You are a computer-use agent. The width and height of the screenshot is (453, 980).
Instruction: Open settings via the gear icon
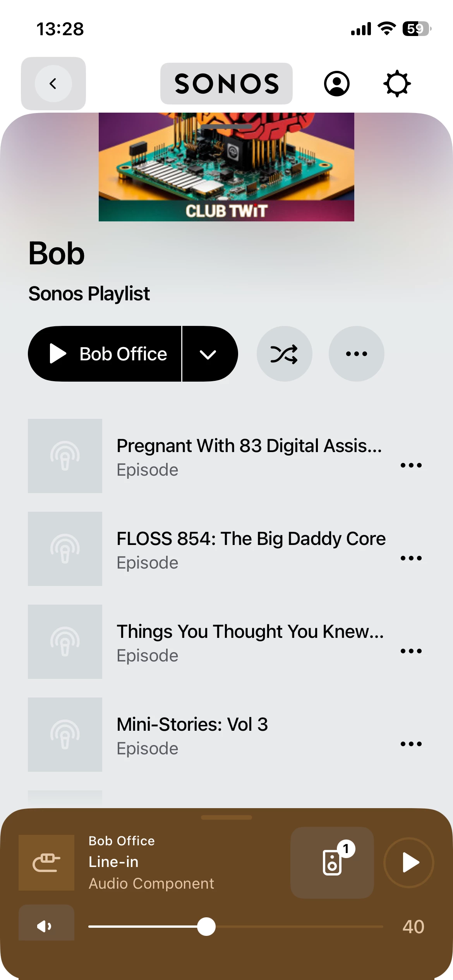click(397, 84)
